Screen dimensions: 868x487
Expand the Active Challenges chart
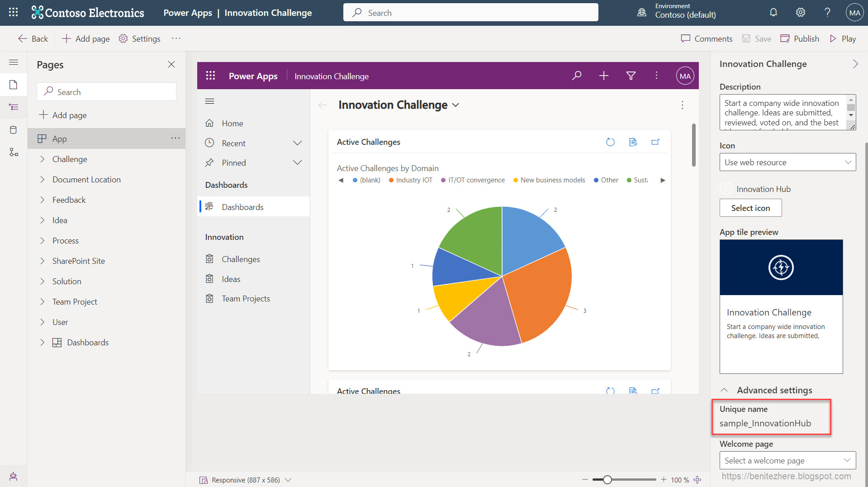(655, 142)
